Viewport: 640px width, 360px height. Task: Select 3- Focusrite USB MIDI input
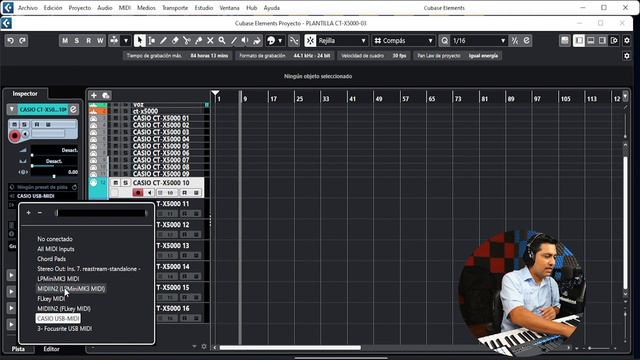tap(64, 329)
